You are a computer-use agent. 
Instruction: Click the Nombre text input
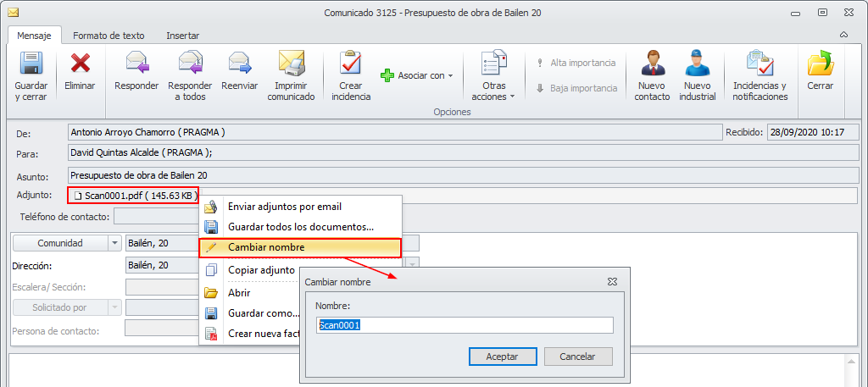[465, 325]
